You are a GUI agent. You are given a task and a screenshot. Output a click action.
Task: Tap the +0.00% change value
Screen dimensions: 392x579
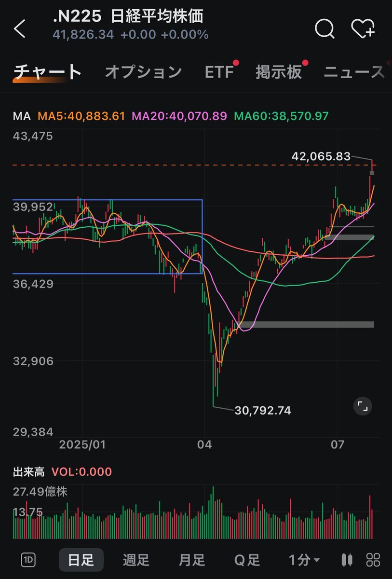click(185, 35)
